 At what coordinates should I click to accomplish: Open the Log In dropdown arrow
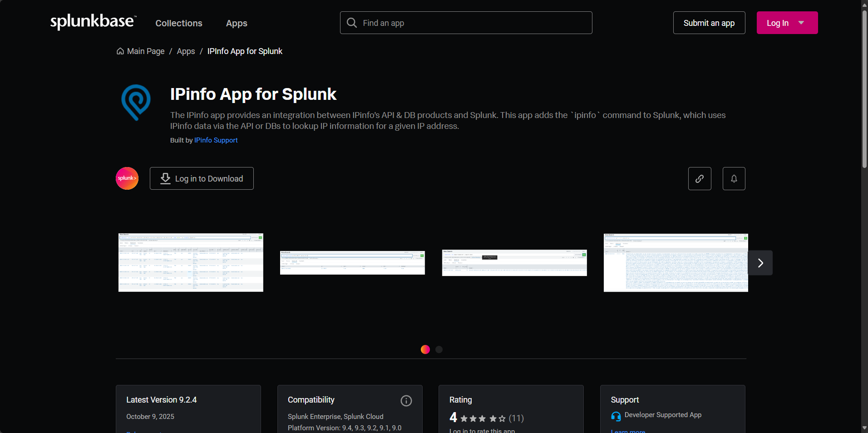(x=801, y=22)
